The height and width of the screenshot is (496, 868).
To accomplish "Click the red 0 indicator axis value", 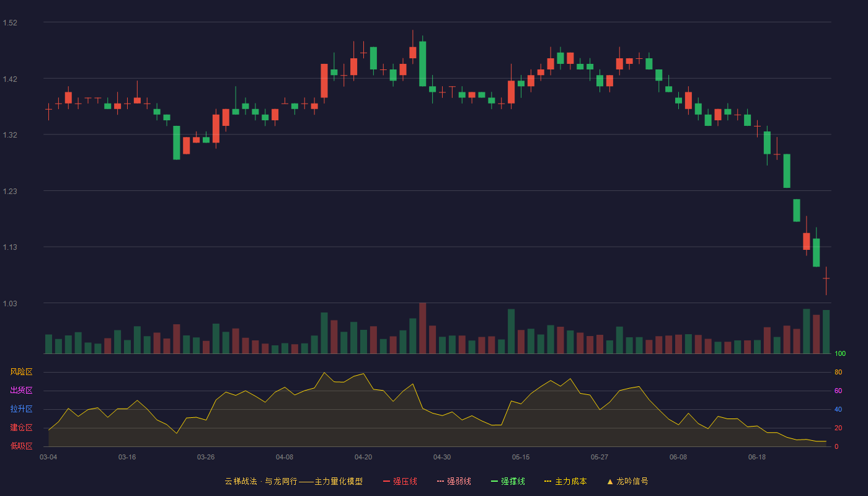I will 836,447.
